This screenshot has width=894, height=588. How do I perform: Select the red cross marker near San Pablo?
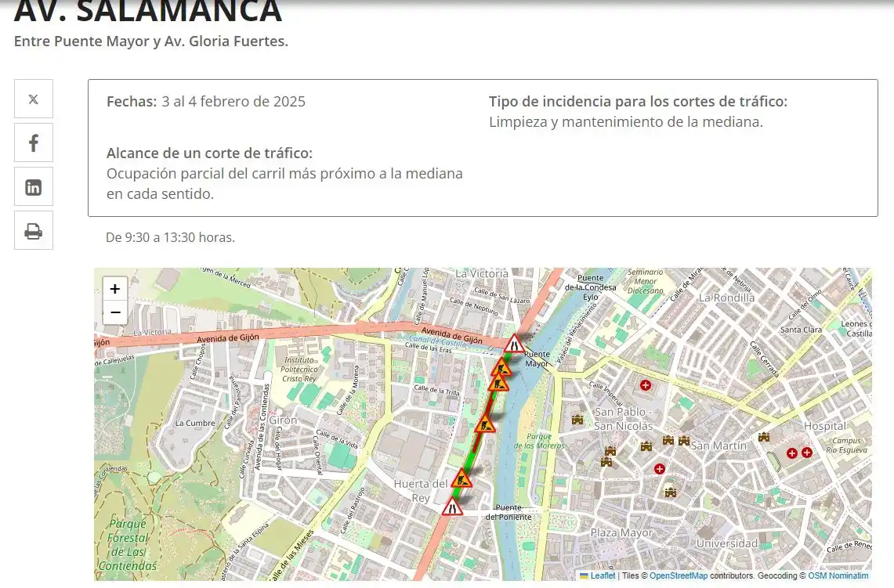click(x=645, y=385)
